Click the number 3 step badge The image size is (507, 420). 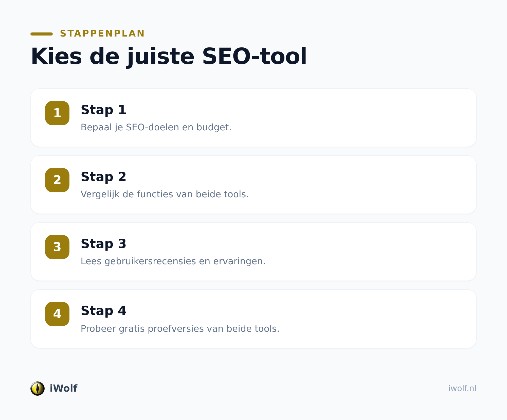tap(57, 247)
